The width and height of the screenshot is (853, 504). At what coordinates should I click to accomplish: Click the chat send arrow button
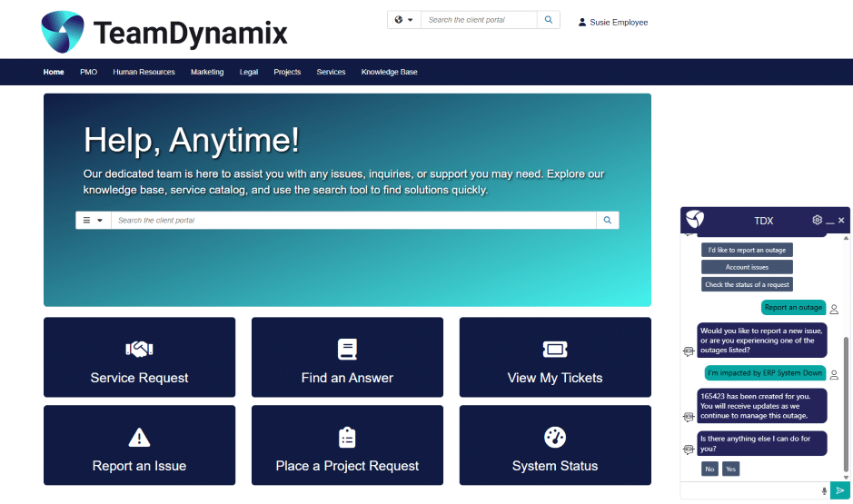(840, 490)
